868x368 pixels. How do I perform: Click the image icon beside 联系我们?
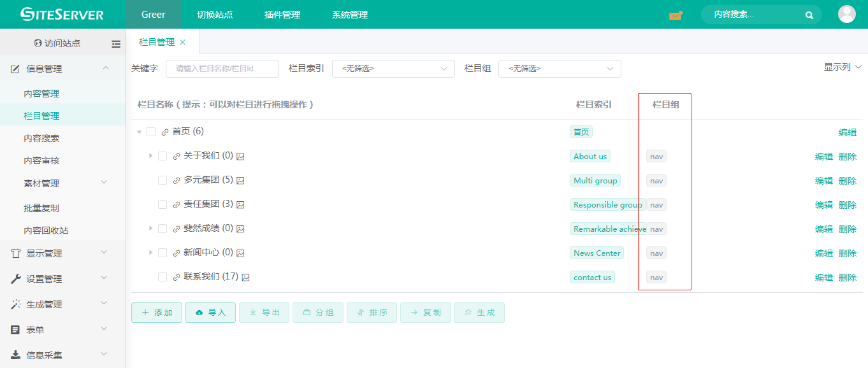(245, 277)
